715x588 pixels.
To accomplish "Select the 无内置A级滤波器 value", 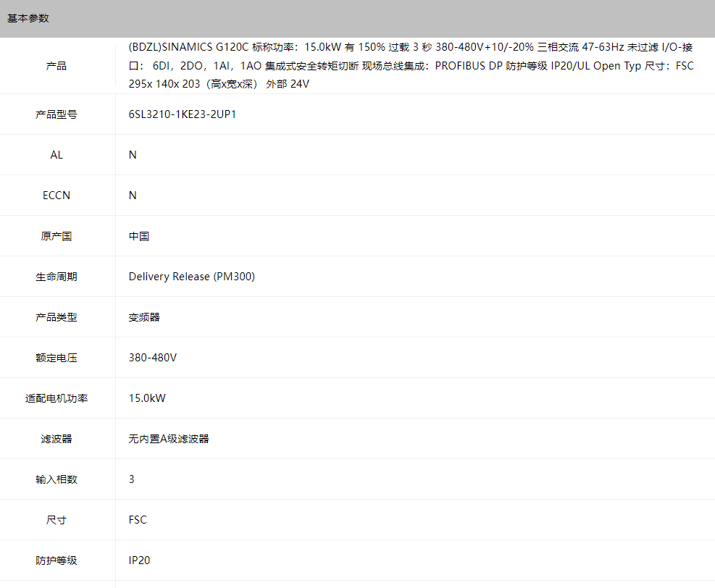I will click(169, 439).
